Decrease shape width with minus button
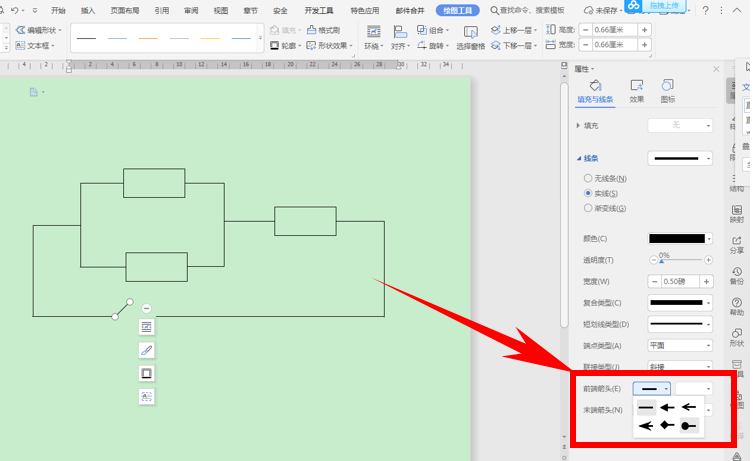 click(x=585, y=45)
